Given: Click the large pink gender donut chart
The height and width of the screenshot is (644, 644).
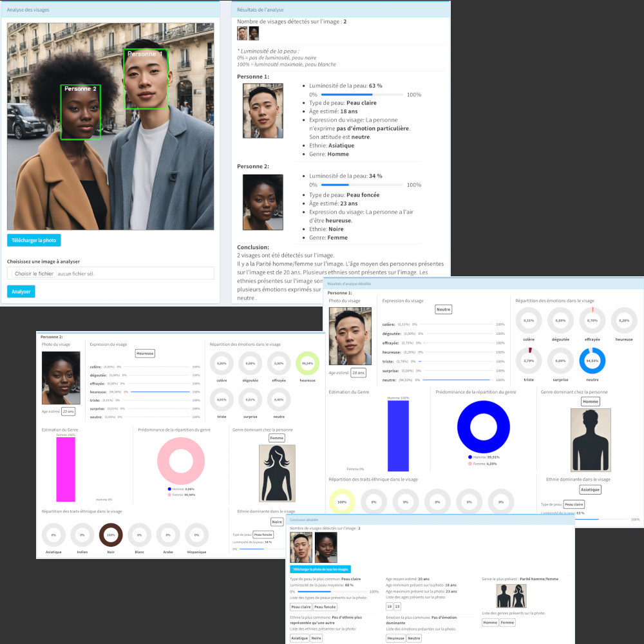Looking at the screenshot, I should [181, 461].
